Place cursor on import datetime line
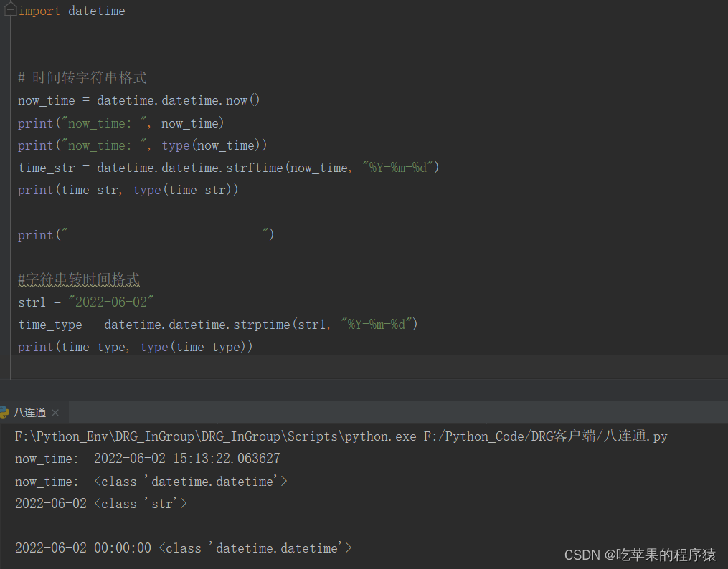Image resolution: width=728 pixels, height=569 pixels. pyautogui.click(x=72, y=11)
